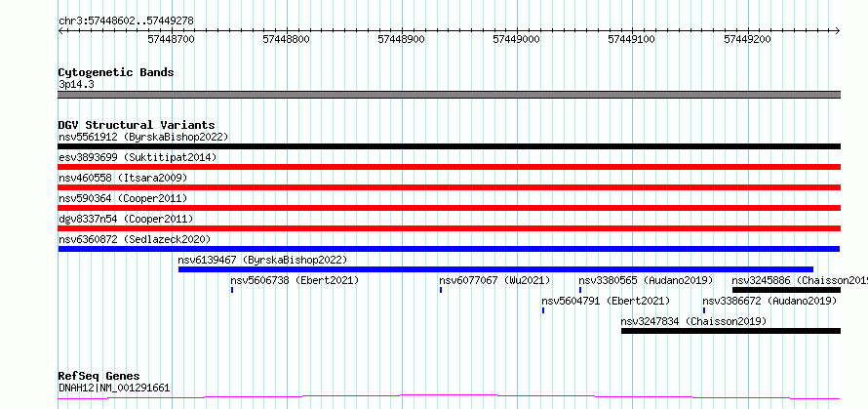Screen dimensions: 868x409
Task: Select the nsv3247834 black variant bar
Action: 730,331
